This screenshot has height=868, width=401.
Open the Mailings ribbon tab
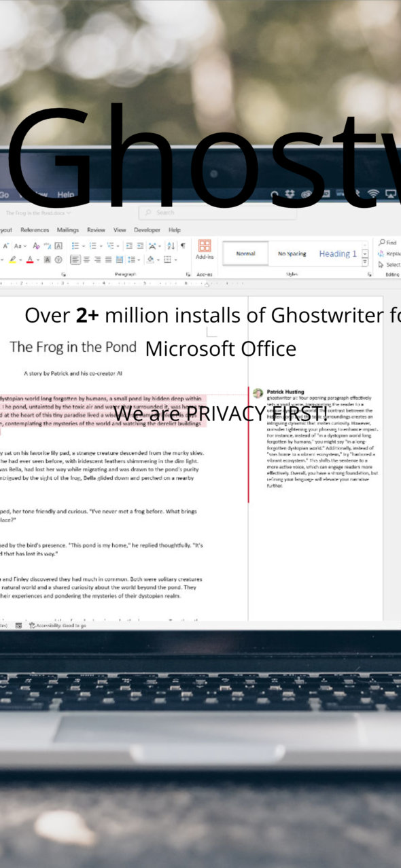[67, 230]
